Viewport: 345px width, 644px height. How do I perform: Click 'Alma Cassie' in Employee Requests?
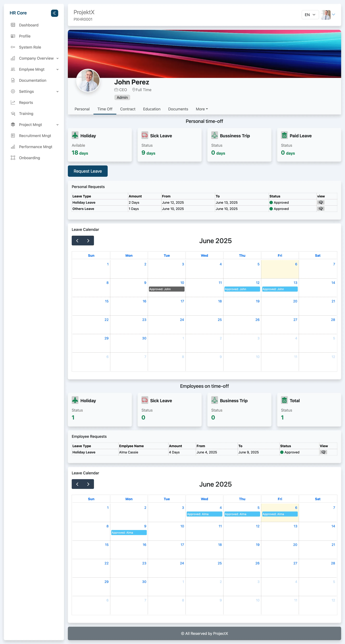129,452
